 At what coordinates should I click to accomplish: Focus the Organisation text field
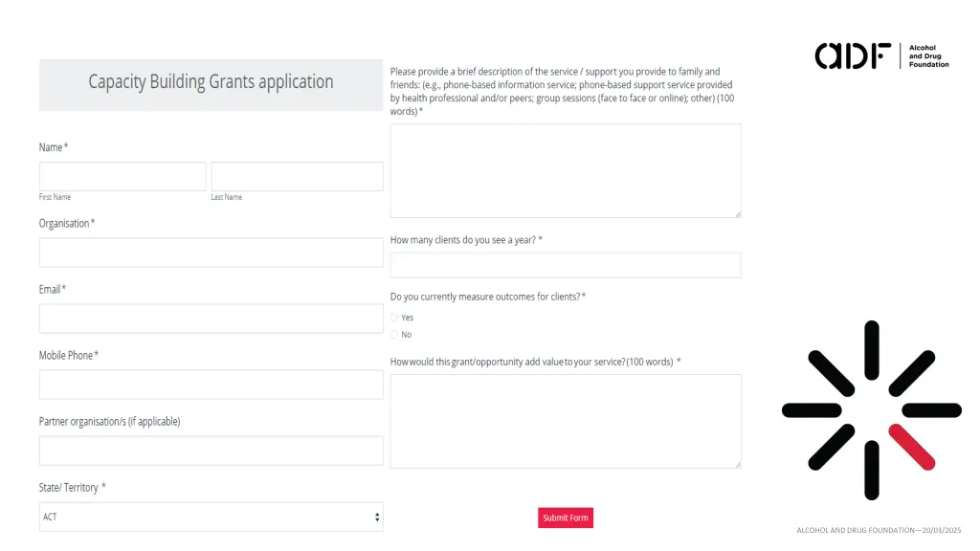point(211,253)
